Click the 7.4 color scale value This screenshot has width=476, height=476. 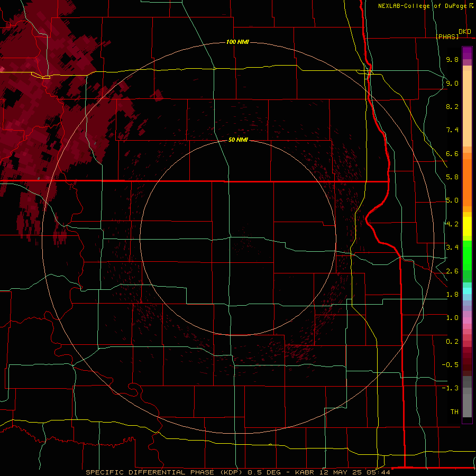[452, 130]
